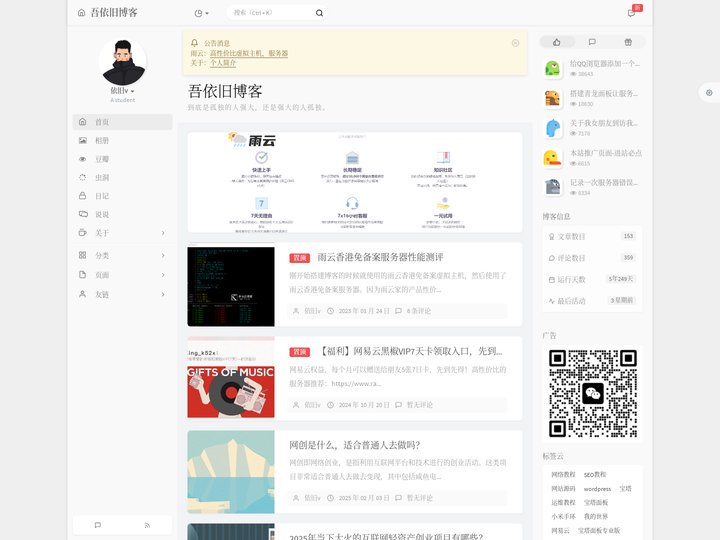The image size is (720, 540).
Task: Select the 运维教程 tag
Action: click(x=563, y=503)
